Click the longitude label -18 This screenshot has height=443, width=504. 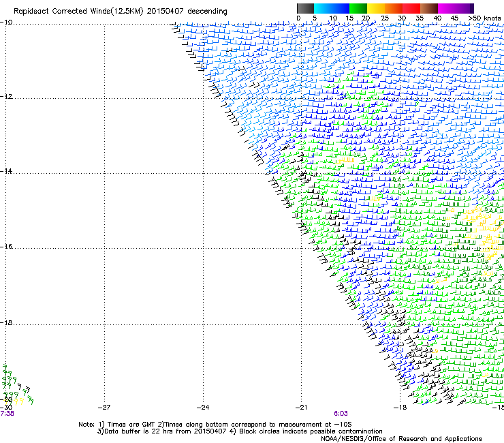(400, 408)
